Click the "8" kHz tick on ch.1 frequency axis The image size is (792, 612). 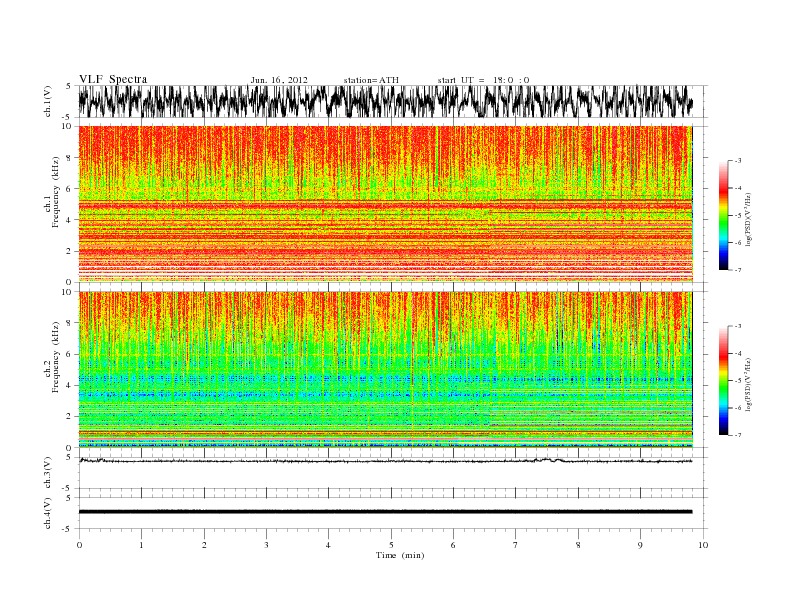pyautogui.click(x=69, y=158)
